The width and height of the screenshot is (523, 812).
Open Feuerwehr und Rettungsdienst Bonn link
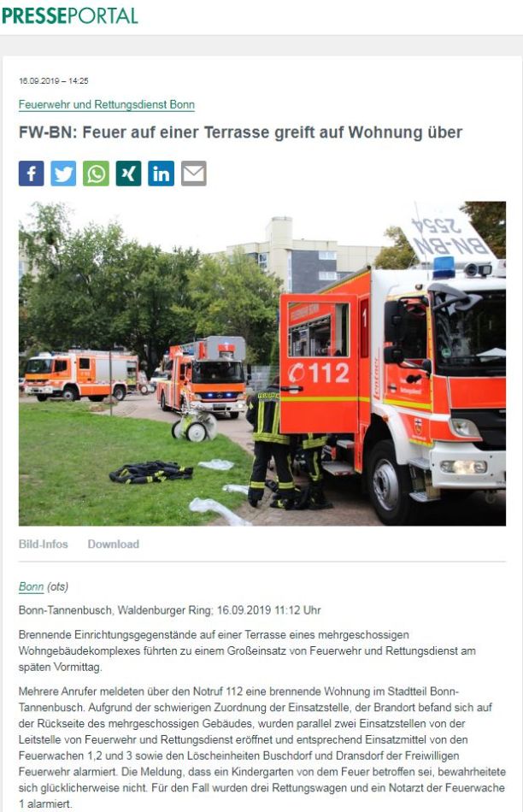[x=107, y=104]
